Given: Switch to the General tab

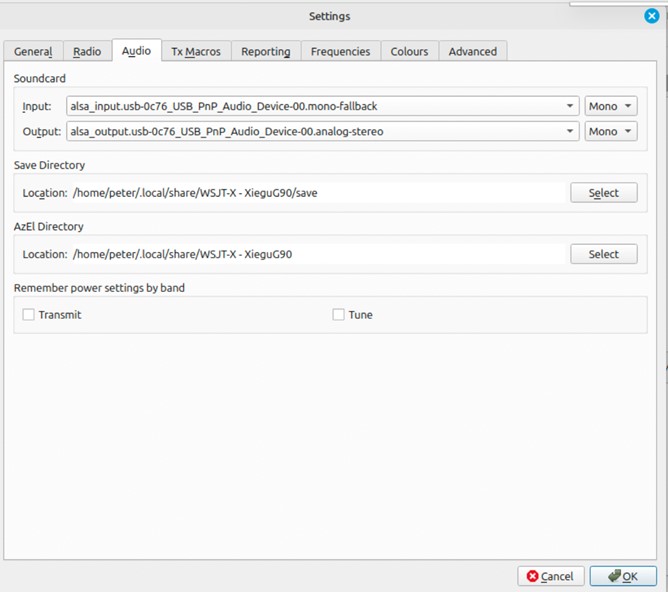Looking at the screenshot, I should 33,51.
